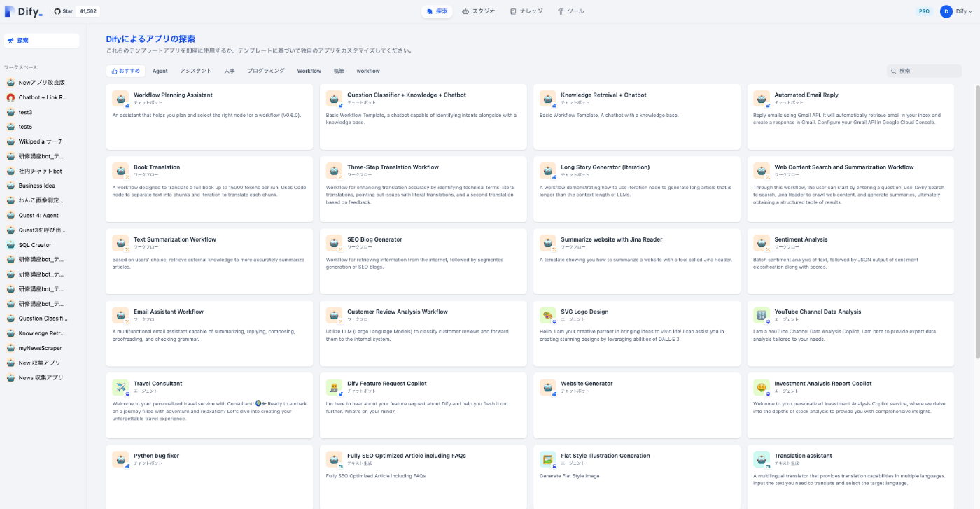Open Question Classifi... workspace app

point(41,319)
